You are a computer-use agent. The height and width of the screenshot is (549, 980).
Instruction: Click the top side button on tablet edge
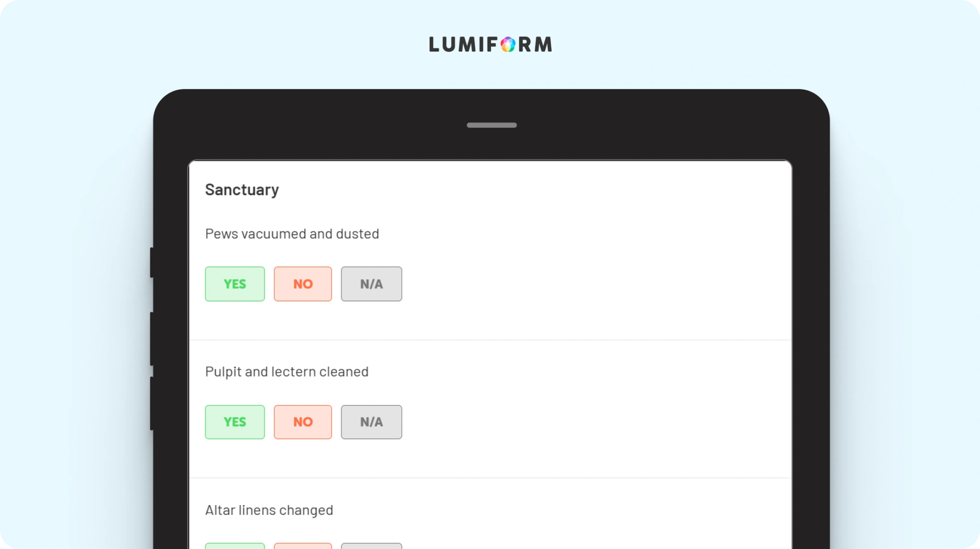[152, 262]
